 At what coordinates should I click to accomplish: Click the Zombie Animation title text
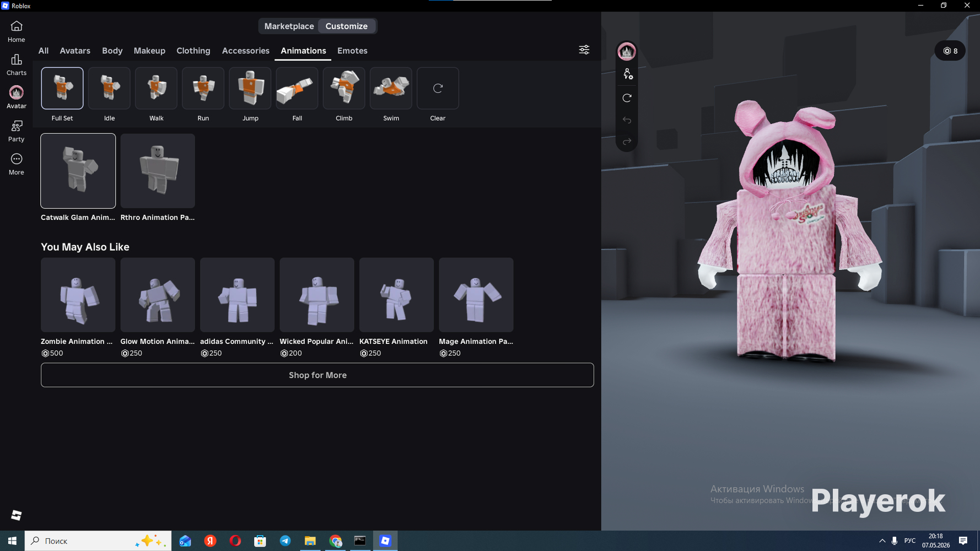pyautogui.click(x=77, y=342)
